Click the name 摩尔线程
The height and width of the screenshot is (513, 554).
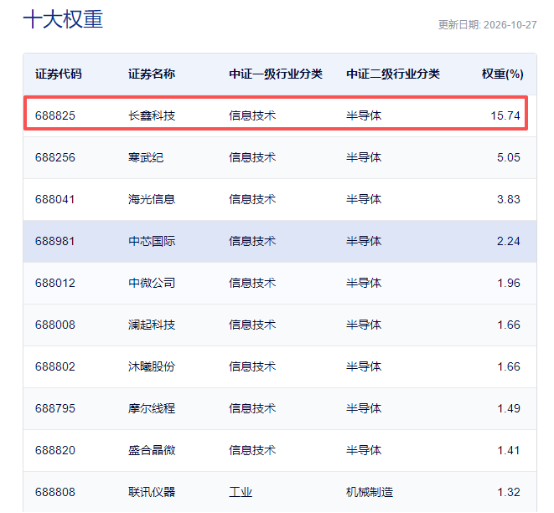(x=152, y=408)
